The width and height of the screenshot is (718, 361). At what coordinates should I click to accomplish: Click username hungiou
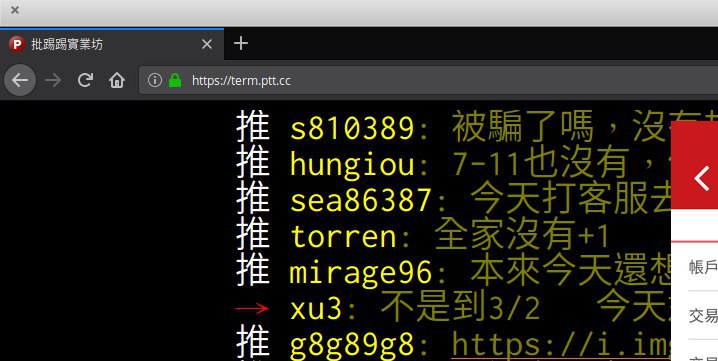pos(352,165)
